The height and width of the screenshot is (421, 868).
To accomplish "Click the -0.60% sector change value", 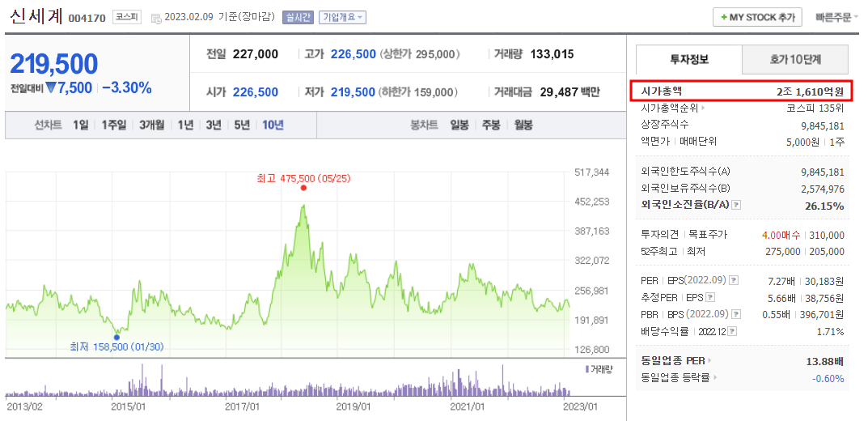I will coord(828,378).
